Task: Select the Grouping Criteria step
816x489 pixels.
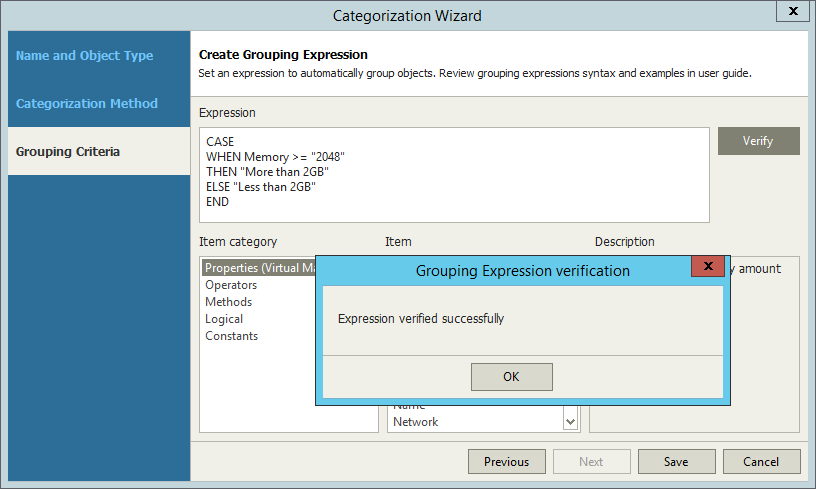Action: point(99,151)
